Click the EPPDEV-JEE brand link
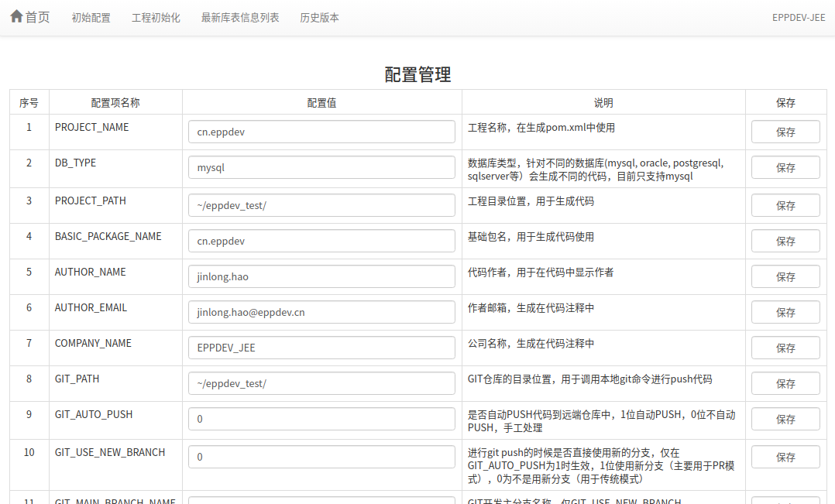This screenshot has width=835, height=504. [x=798, y=18]
